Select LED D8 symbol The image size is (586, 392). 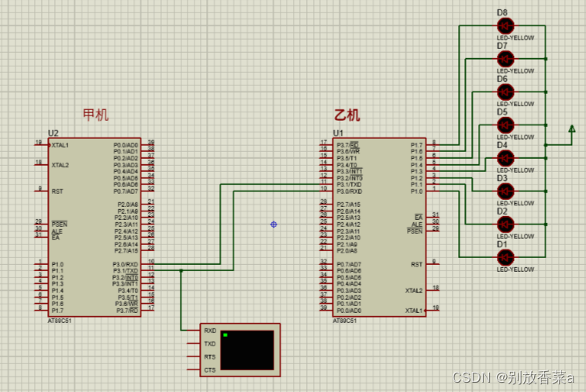coord(505,26)
